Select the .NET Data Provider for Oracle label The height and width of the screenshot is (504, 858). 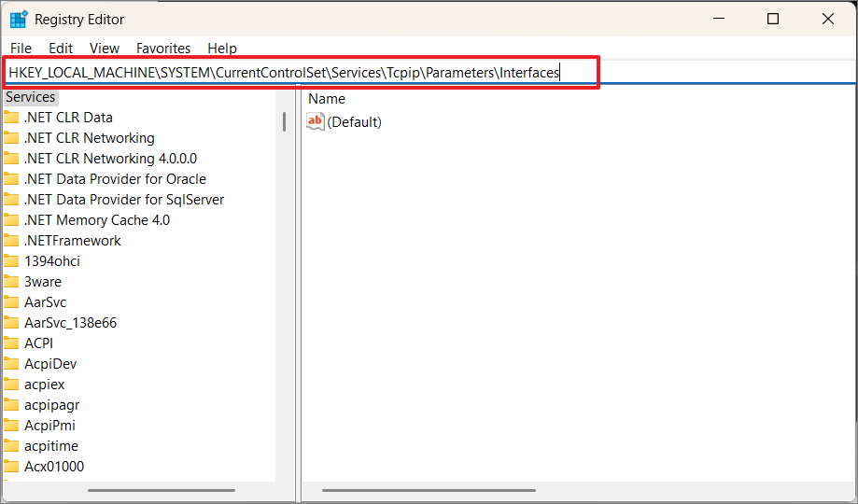pos(115,179)
